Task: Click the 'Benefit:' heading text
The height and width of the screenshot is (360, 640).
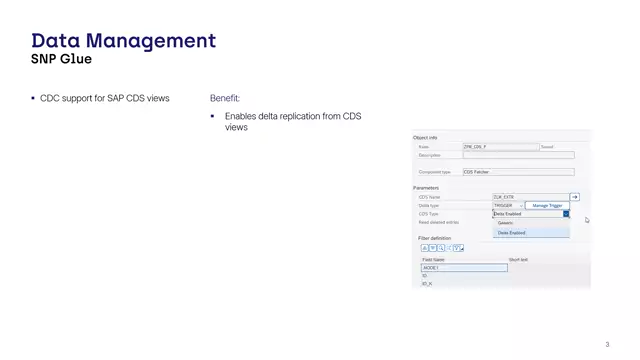Action: tap(225, 98)
